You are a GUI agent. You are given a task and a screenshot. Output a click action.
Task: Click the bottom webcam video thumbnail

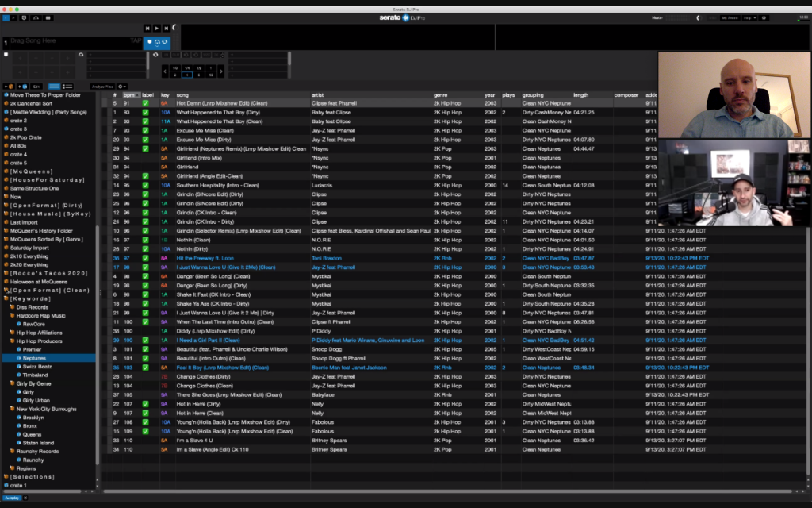coord(733,183)
